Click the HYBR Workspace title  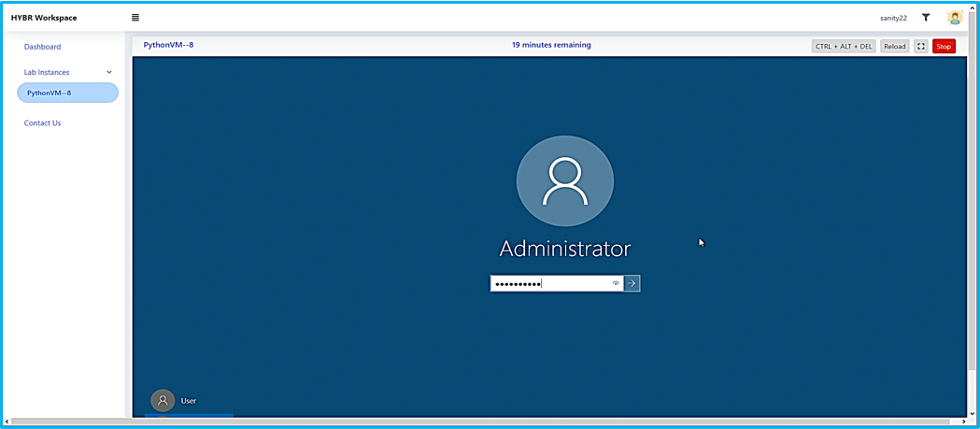pyautogui.click(x=44, y=18)
